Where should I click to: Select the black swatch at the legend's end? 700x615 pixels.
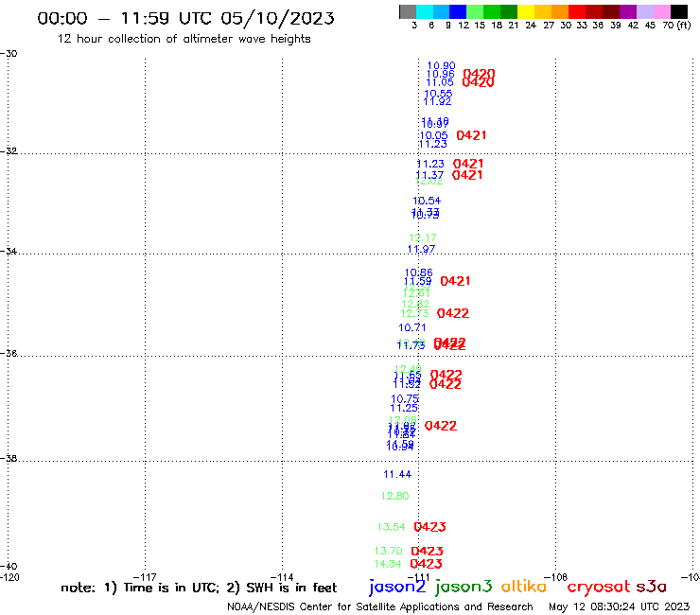[679, 11]
